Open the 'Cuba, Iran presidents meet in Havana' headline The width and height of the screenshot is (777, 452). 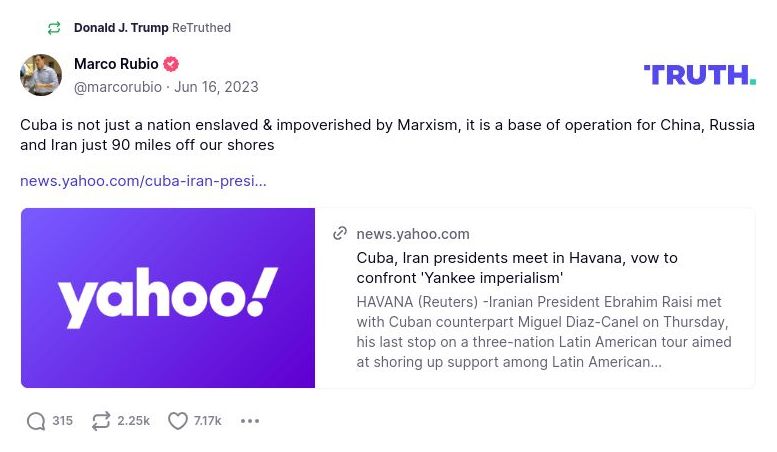point(517,267)
